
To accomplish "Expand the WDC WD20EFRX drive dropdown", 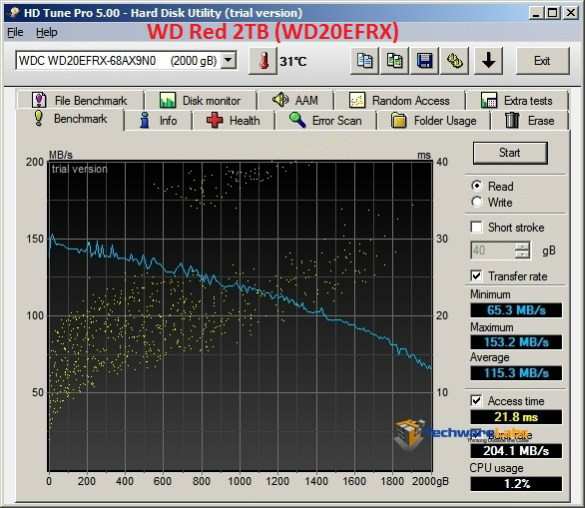I will coord(228,60).
